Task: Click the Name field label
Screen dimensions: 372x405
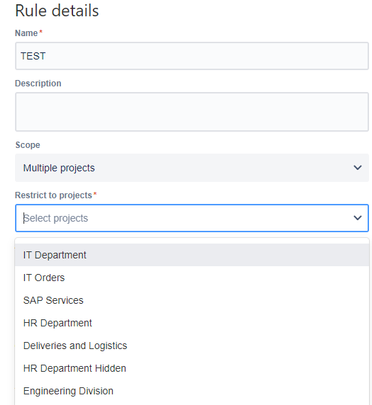Action: [x=26, y=33]
